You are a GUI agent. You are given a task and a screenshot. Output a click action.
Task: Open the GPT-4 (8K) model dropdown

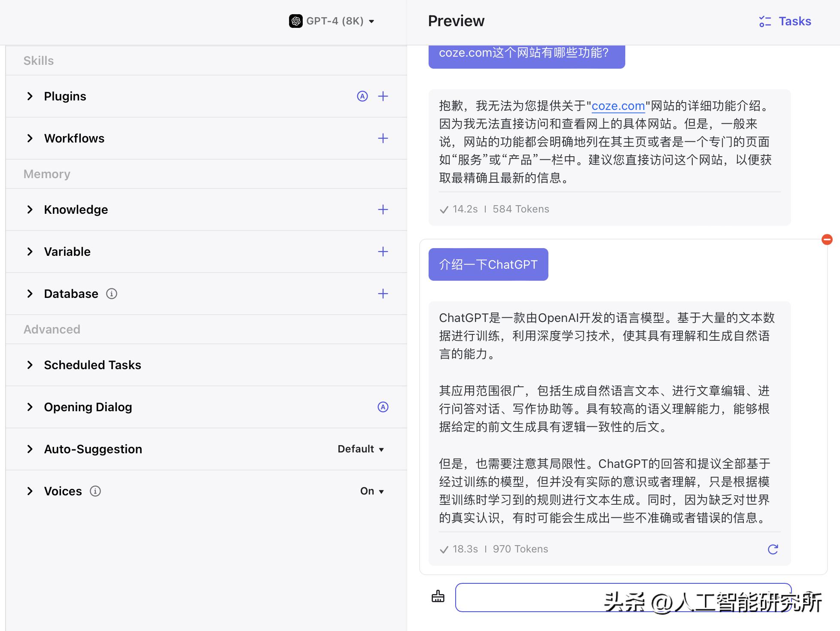(x=332, y=21)
